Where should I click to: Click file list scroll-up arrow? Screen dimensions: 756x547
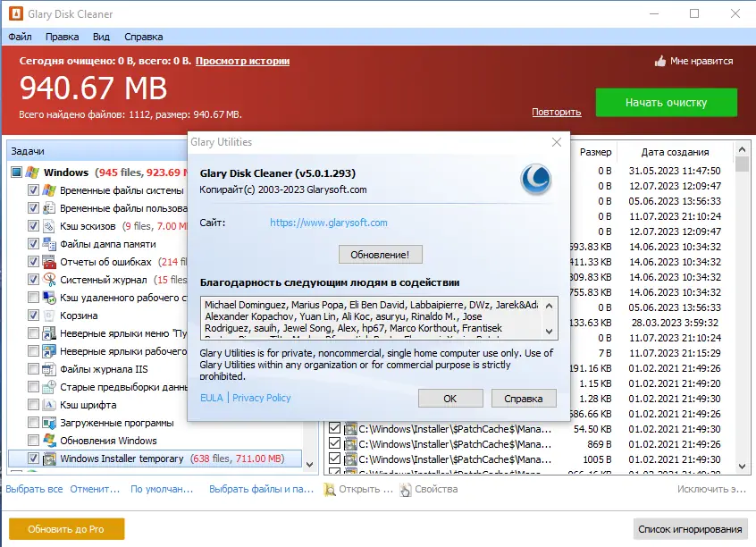coord(742,149)
